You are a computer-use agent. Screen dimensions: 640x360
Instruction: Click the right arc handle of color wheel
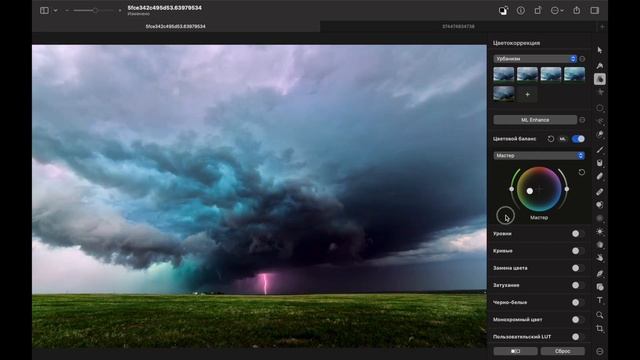click(567, 189)
